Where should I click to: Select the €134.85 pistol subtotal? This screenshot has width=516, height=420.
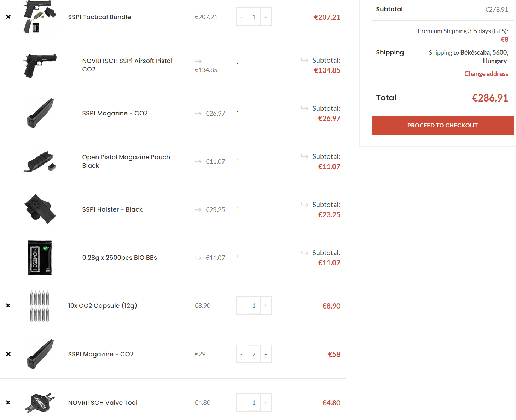click(x=327, y=70)
